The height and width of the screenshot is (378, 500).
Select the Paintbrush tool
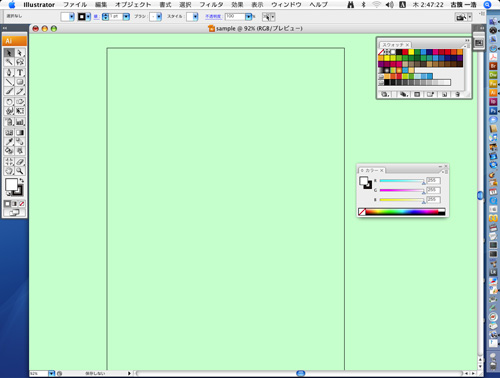click(x=9, y=91)
